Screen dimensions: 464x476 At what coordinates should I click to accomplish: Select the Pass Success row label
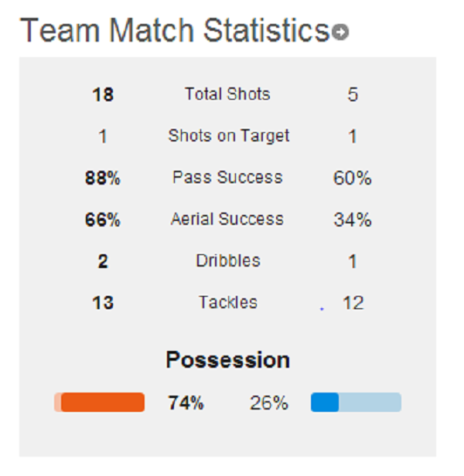[x=227, y=177]
